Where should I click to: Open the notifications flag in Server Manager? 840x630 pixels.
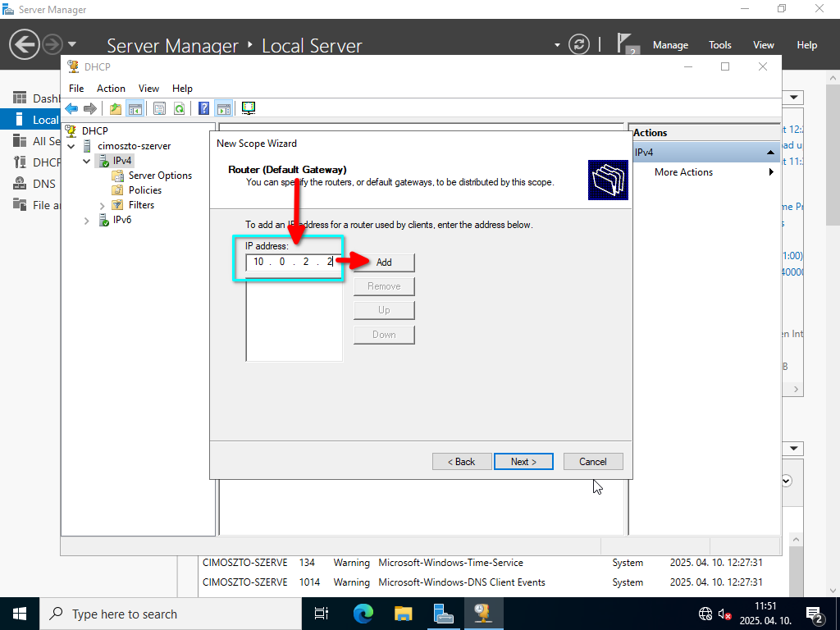(627, 44)
